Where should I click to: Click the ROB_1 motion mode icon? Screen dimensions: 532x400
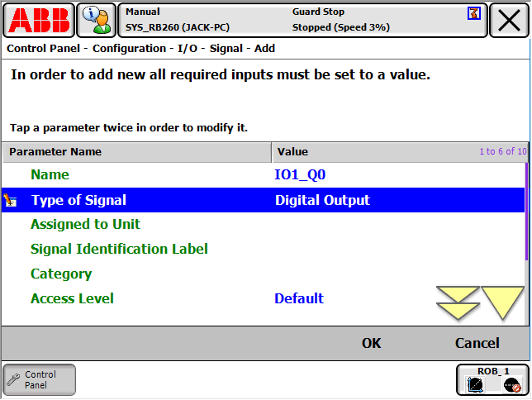[x=511, y=385]
